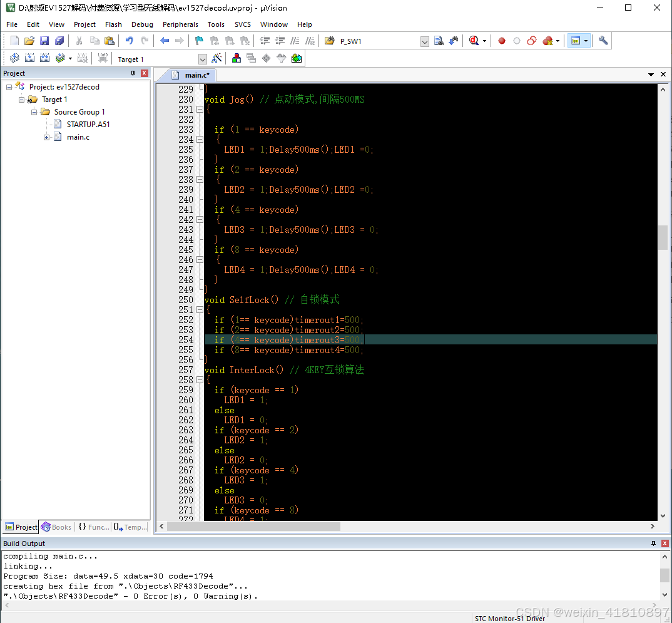
Task: Click incremental find icon
Action: (454, 41)
